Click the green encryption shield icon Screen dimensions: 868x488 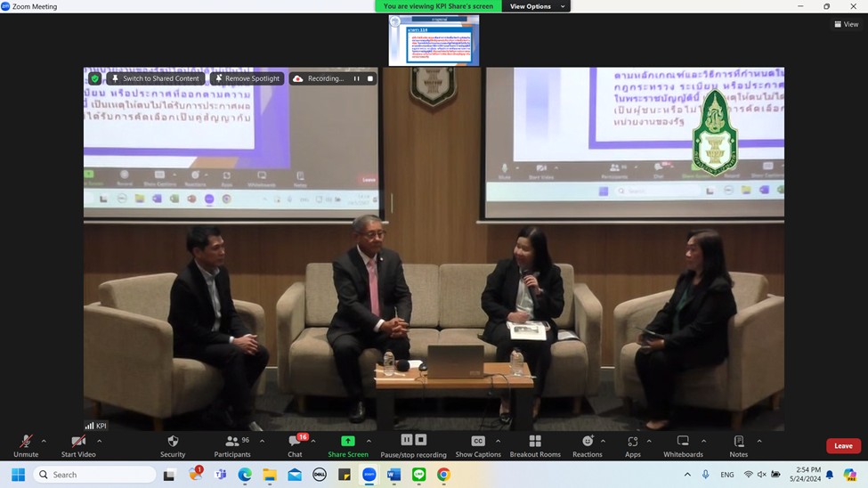click(94, 78)
